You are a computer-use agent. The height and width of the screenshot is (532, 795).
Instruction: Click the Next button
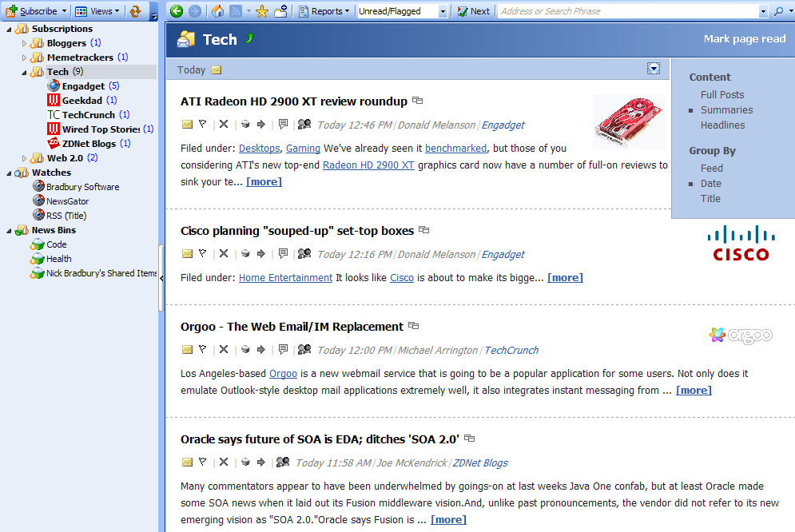[x=473, y=11]
